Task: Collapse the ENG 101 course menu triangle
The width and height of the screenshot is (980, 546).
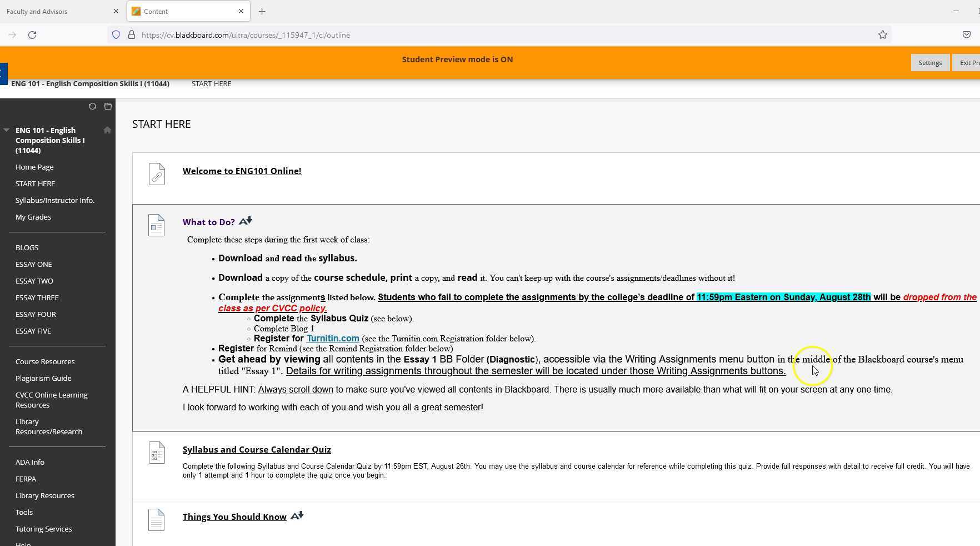Action: coord(7,130)
